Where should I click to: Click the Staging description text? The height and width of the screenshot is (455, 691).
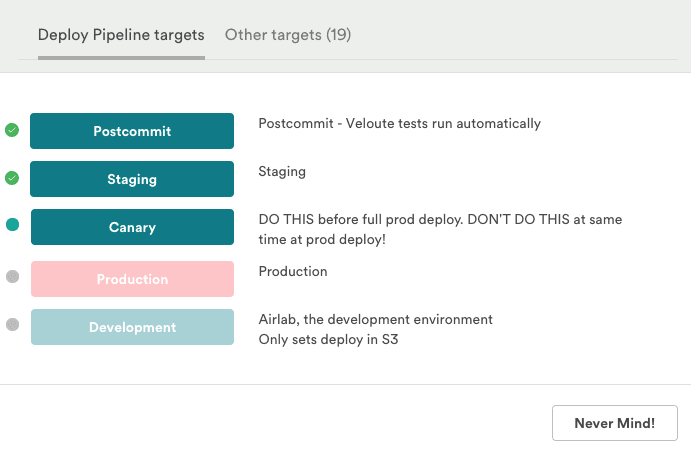click(282, 172)
